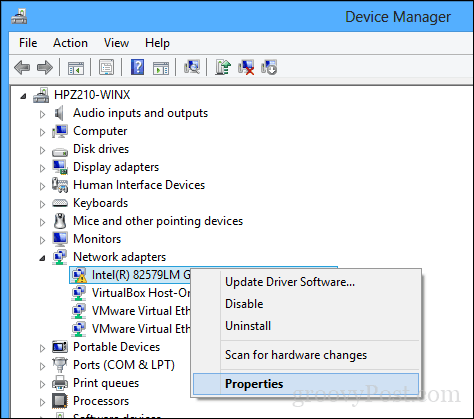The image size is (474, 419).
Task: Click the Keyboards icon
Action: (x=60, y=203)
